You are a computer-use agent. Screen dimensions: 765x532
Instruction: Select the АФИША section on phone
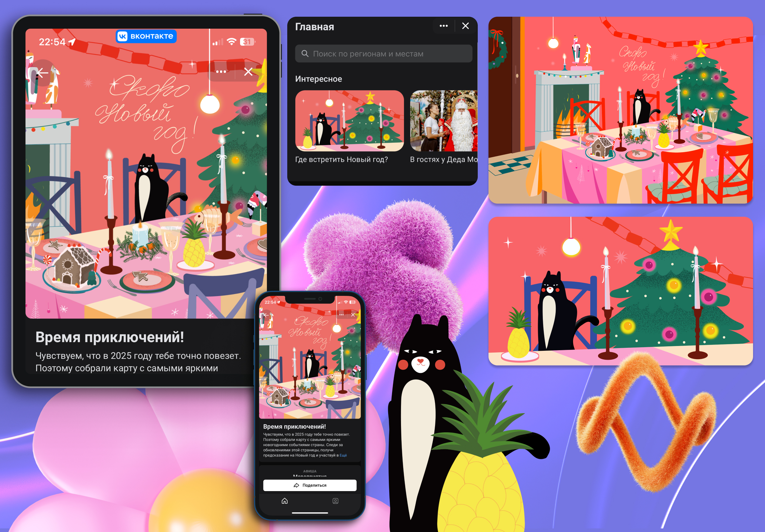(310, 471)
